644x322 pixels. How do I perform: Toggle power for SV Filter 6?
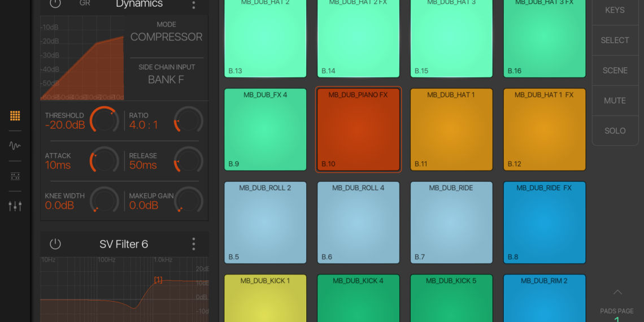55,244
